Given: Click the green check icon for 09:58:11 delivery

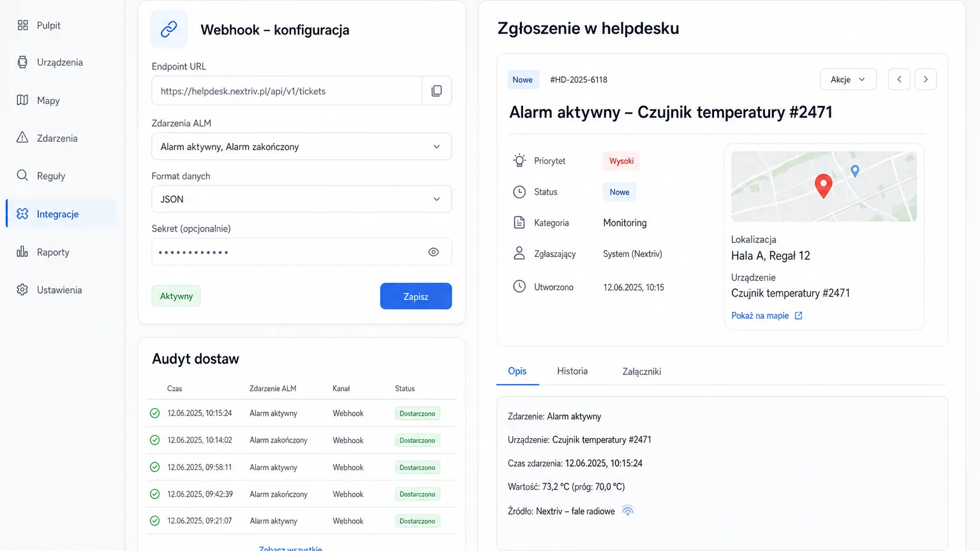Looking at the screenshot, I should pyautogui.click(x=154, y=467).
